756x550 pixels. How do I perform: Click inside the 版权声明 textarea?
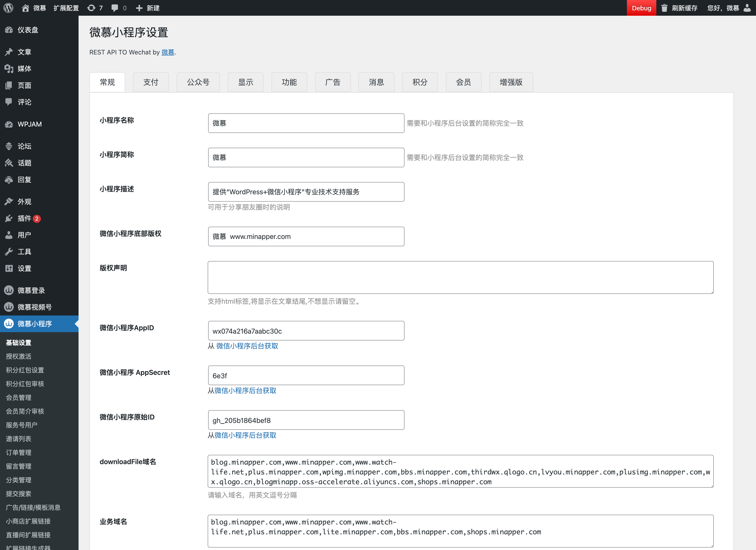click(x=461, y=277)
